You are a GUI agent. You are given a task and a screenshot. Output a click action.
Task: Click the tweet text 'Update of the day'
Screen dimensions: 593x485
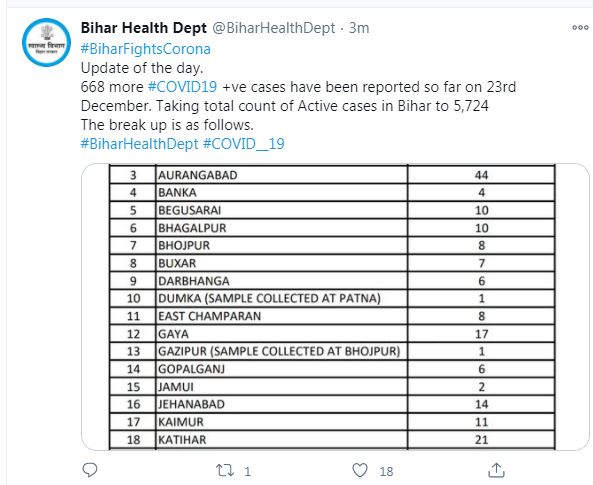pos(142,68)
